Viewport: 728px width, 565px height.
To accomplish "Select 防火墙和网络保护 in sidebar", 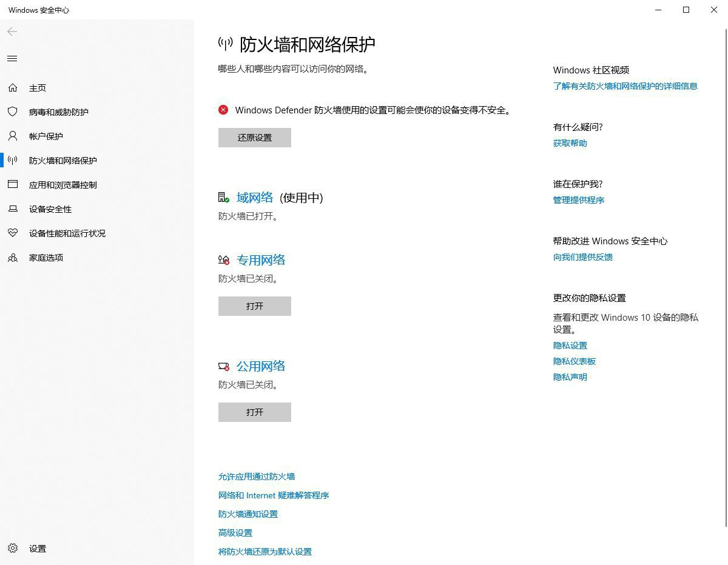I will (63, 161).
